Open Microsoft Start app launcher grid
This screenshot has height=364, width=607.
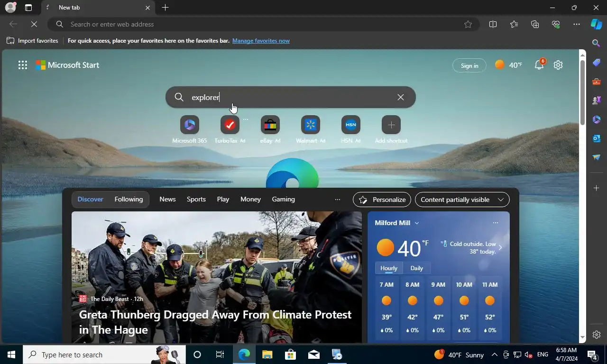click(x=22, y=65)
